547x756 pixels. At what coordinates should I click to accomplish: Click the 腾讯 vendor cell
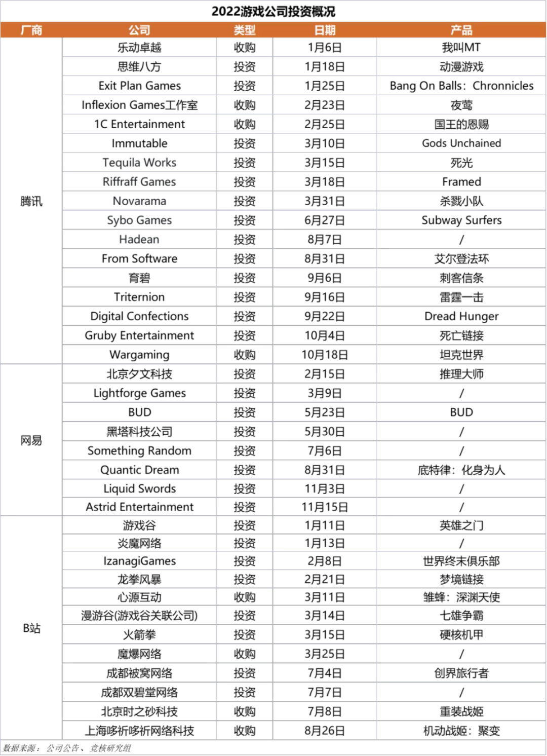[31, 201]
